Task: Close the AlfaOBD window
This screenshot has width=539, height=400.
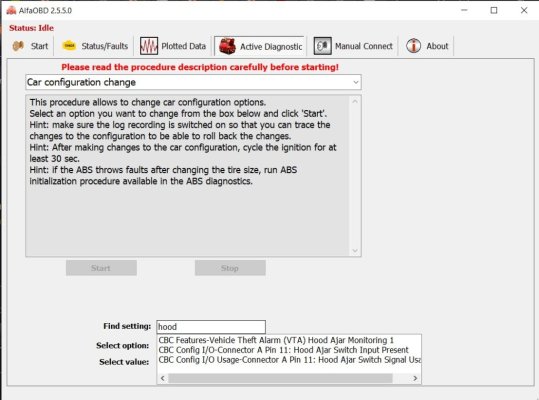Action: point(524,10)
